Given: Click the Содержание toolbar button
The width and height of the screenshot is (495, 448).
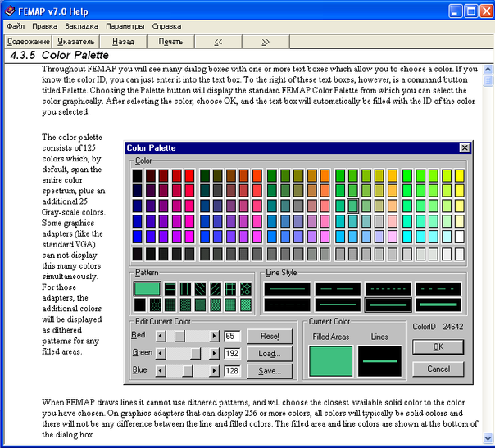Looking at the screenshot, I should click(x=29, y=41).
